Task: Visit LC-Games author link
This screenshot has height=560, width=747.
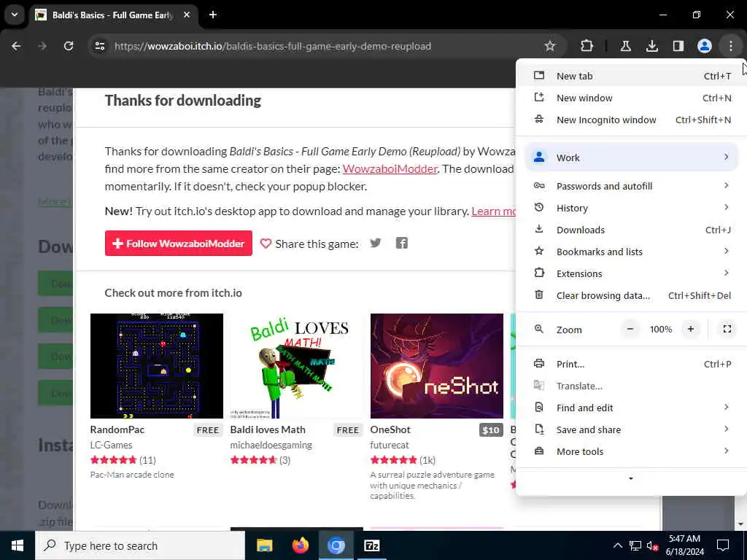Action: 111,445
